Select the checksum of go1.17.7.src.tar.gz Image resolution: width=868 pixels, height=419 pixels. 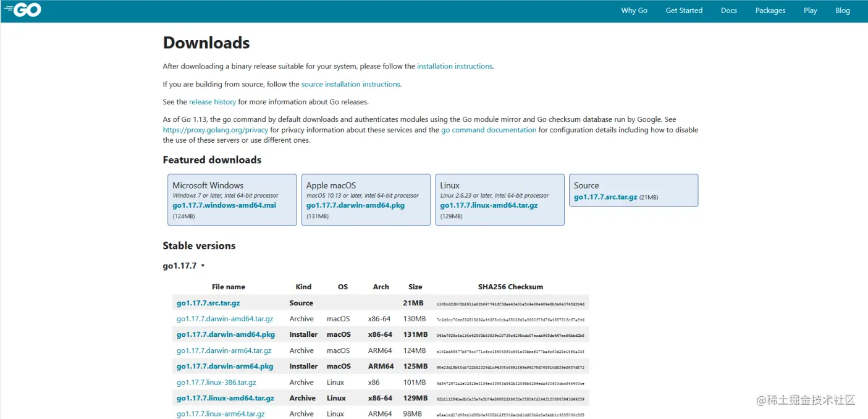510,304
